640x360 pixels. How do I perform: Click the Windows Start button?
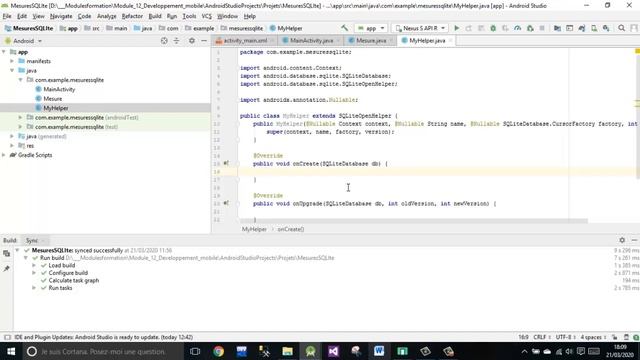point(11,351)
